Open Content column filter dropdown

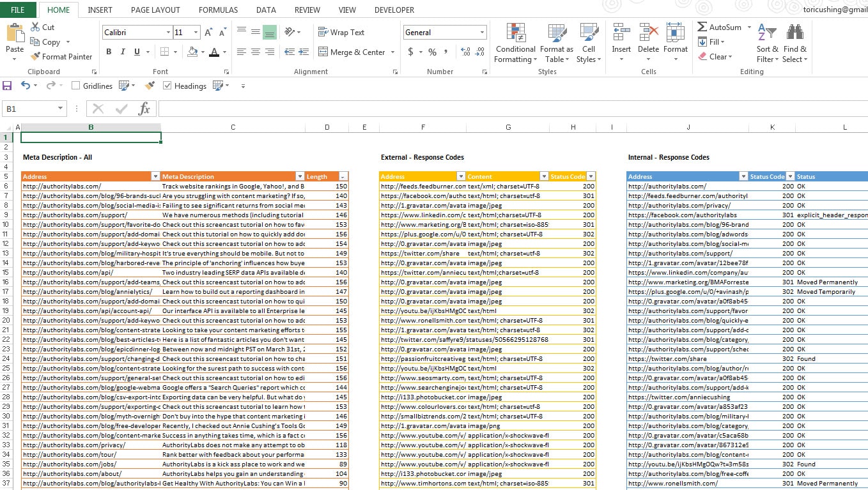tap(544, 176)
